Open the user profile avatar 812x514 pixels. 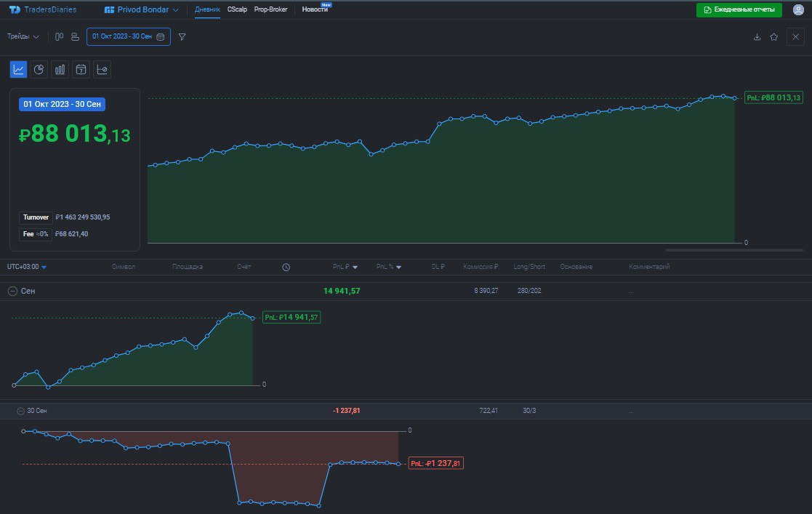798,10
